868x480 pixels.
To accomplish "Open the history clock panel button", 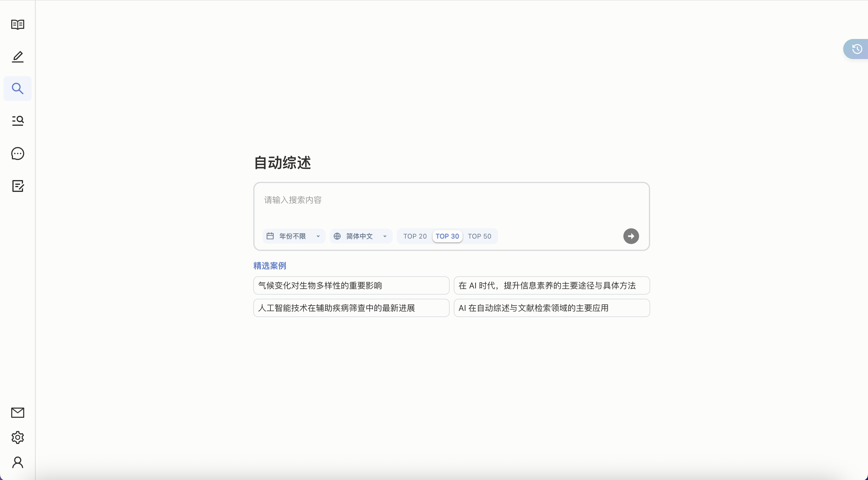I will click(x=856, y=49).
